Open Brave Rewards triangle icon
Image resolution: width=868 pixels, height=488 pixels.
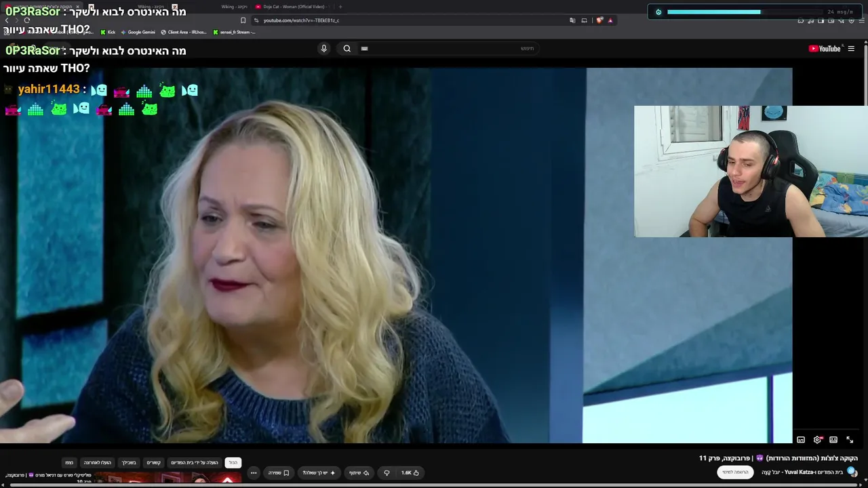click(x=610, y=20)
